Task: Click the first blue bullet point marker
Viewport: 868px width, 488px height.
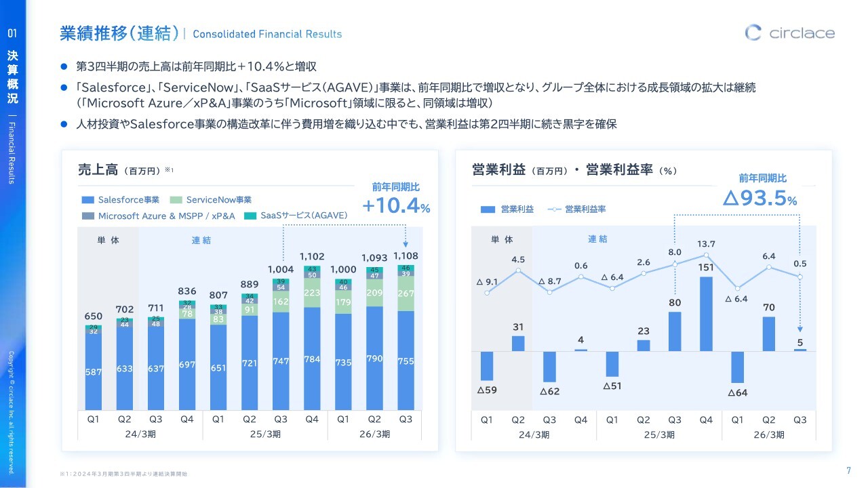Action: point(64,67)
